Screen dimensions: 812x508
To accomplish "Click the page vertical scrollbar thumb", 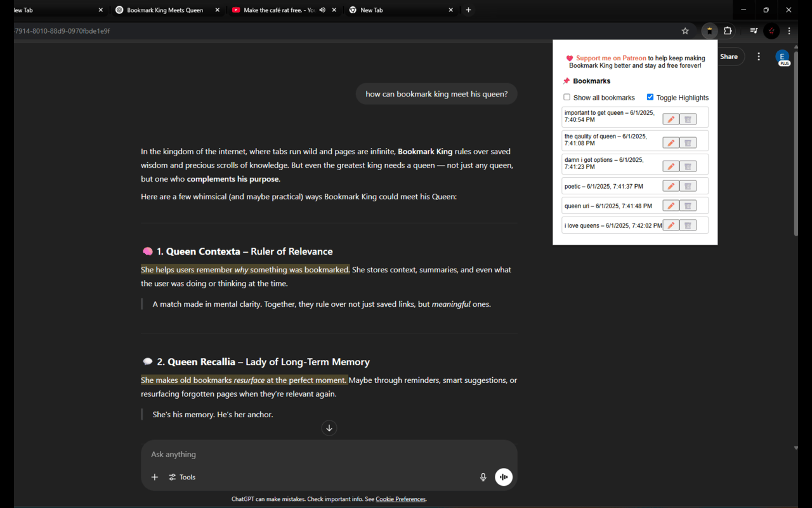I will (796, 143).
